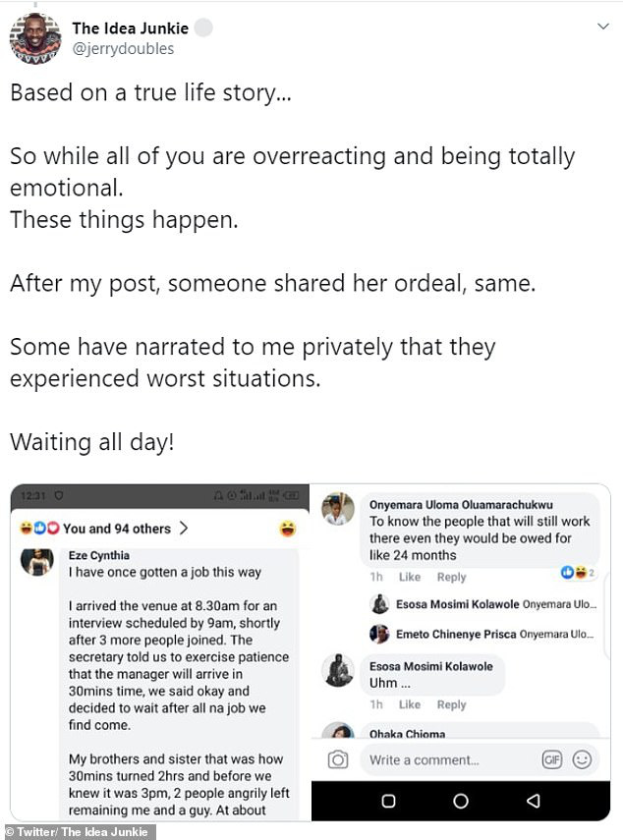The width and height of the screenshot is (623, 840).
Task: Open the GIF picker icon
Action: (x=551, y=759)
